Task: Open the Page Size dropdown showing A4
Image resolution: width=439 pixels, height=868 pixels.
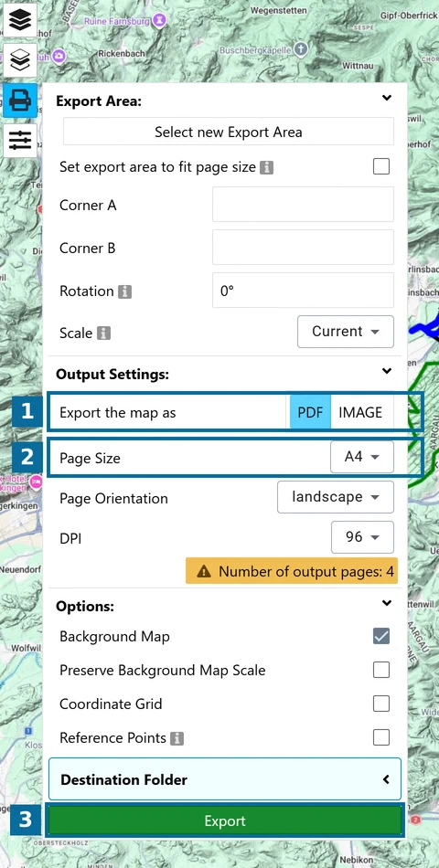Action: click(x=362, y=457)
